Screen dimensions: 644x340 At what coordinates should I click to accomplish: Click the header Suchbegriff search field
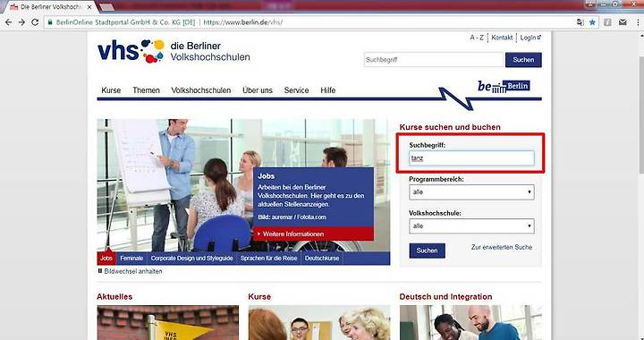coord(434,60)
